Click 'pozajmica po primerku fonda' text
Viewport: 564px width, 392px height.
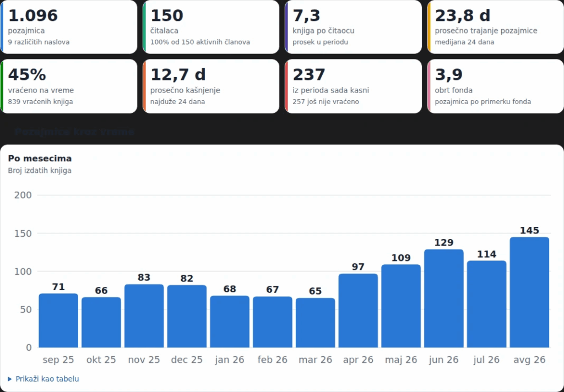(x=482, y=102)
